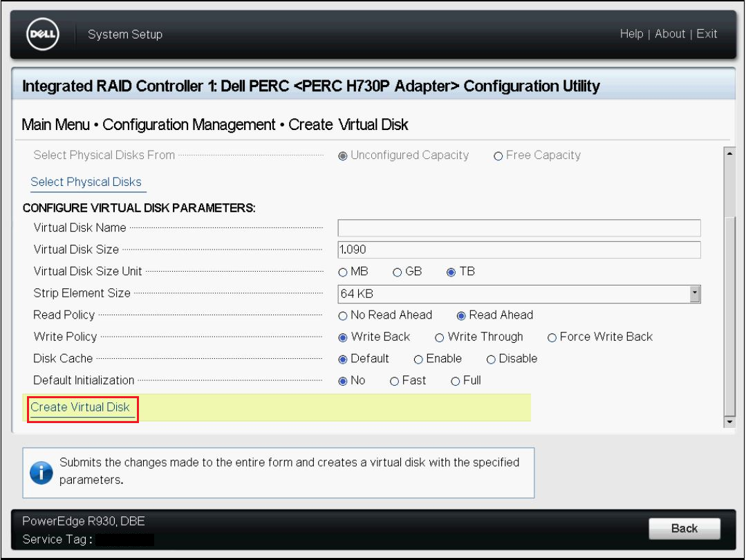Open the Help link
The width and height of the screenshot is (746, 560).
[x=631, y=34]
